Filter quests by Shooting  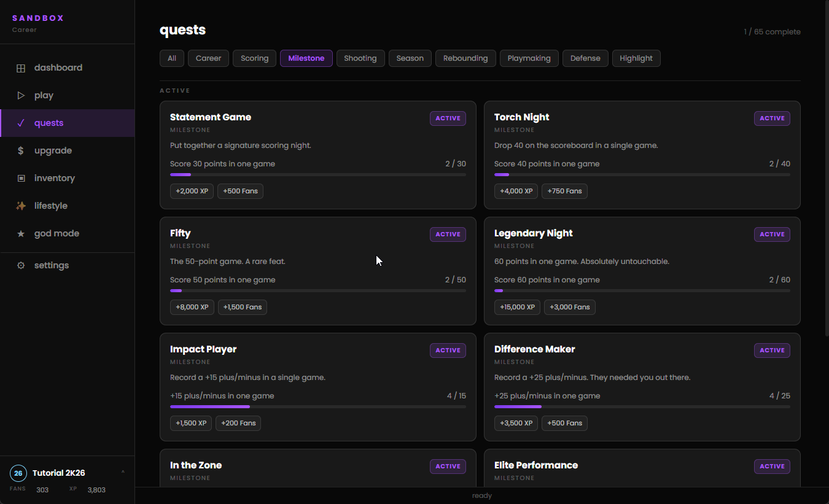[x=360, y=58]
